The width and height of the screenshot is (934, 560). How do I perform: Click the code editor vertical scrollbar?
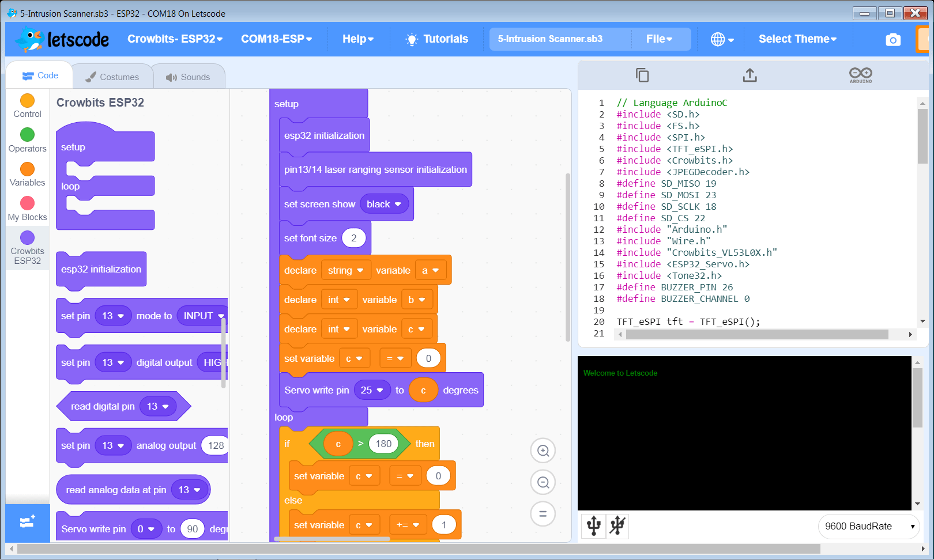coord(922,137)
